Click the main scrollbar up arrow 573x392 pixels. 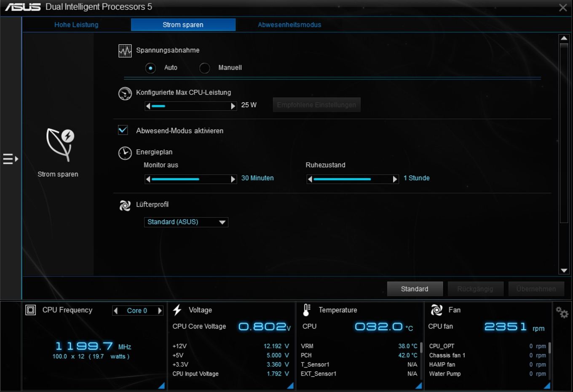click(564, 38)
